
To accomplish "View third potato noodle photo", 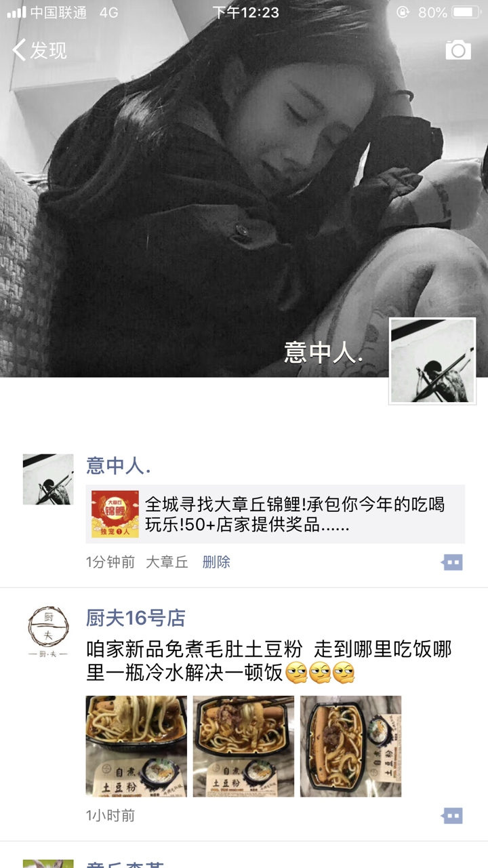I will coord(350,746).
